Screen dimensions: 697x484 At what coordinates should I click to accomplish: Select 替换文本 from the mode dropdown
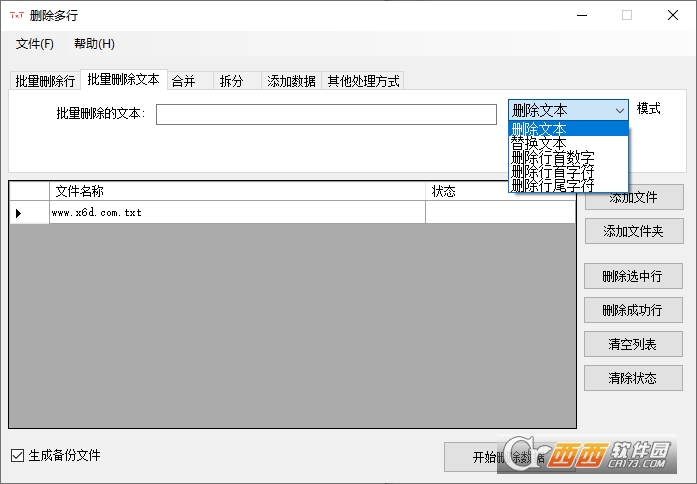pos(539,143)
